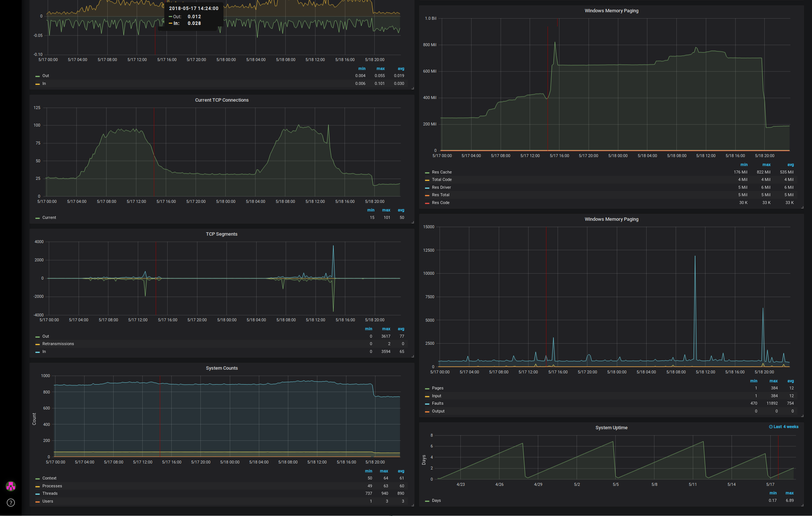This screenshot has height=516, width=812.
Task: Sort Res Cache legend by the max column
Action: click(x=766, y=165)
